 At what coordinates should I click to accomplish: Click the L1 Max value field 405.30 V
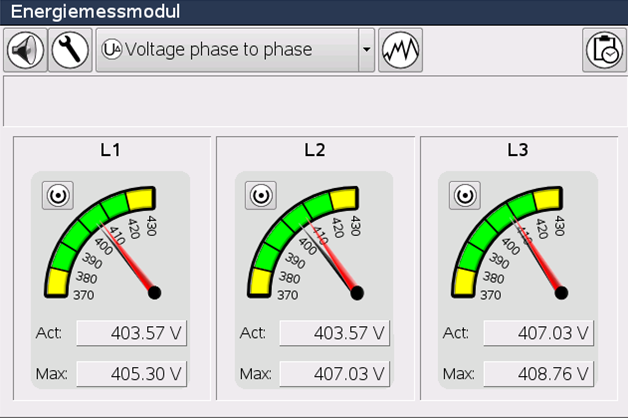[132, 374]
